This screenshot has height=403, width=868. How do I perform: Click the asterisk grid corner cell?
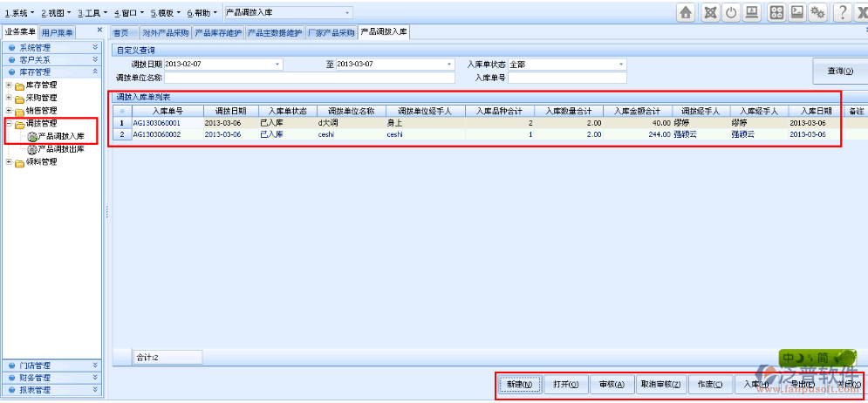[122, 111]
